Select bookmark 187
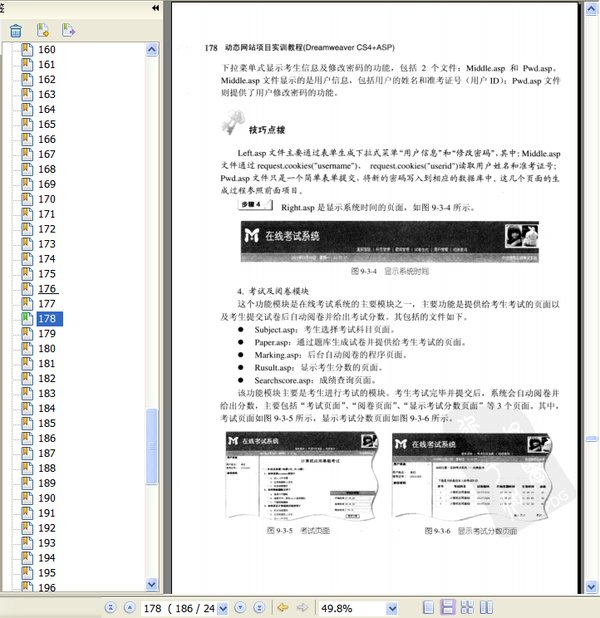This screenshot has height=618, width=600. click(47, 453)
